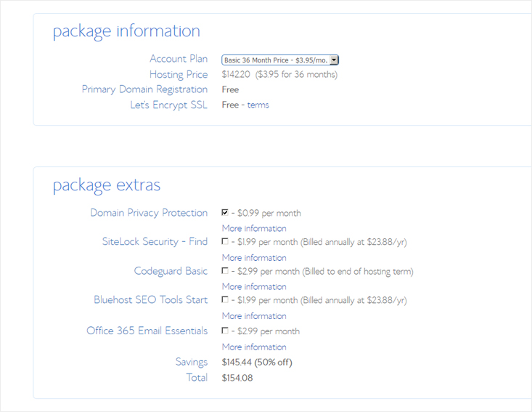Open Let's Encrypt SSL terms link
The width and height of the screenshot is (532, 412).
258,105
